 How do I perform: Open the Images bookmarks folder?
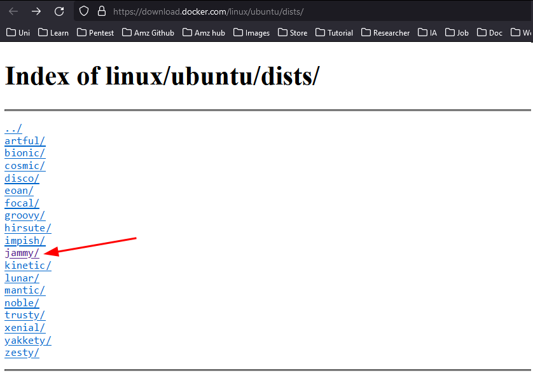click(x=251, y=32)
